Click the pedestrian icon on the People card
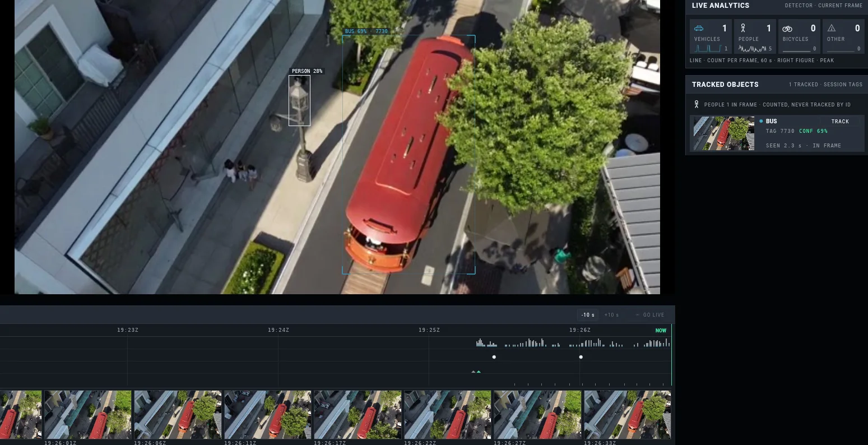 743,28
